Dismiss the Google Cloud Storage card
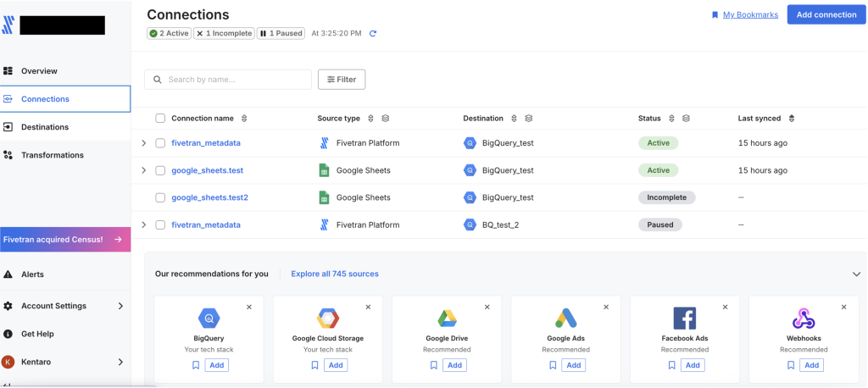The image size is (868, 388). tap(368, 308)
